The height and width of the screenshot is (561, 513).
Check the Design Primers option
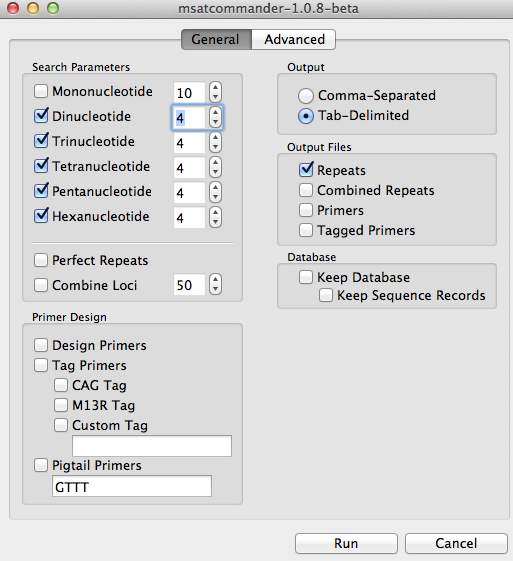click(x=41, y=345)
